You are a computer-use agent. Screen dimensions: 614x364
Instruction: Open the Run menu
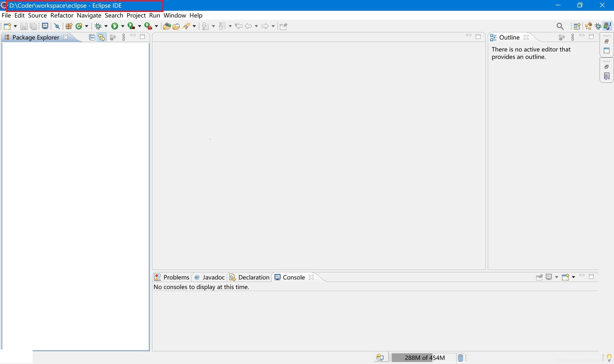tap(154, 16)
